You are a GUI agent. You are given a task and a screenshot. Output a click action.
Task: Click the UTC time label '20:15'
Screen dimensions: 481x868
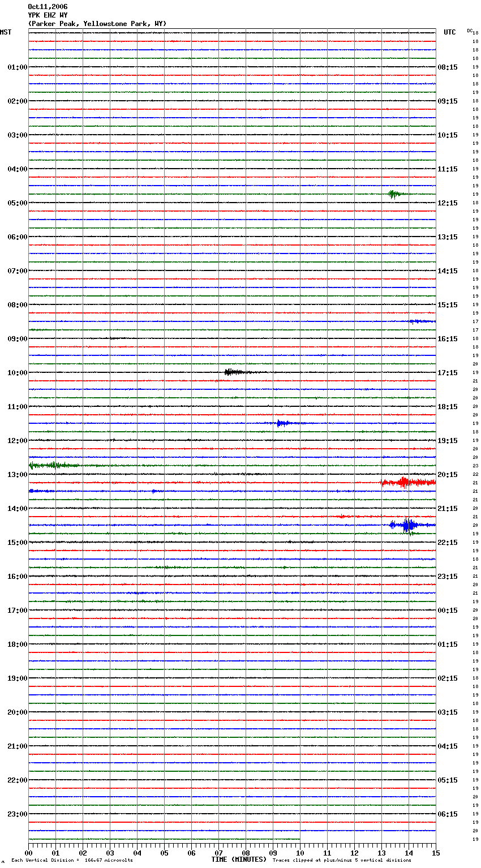pyautogui.click(x=448, y=475)
